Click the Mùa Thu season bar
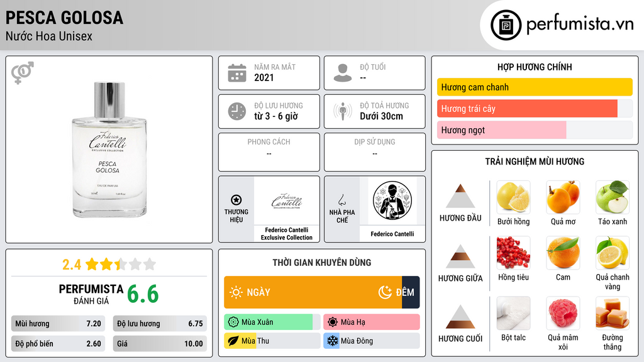The width and height of the screenshot is (644, 362). [272, 341]
